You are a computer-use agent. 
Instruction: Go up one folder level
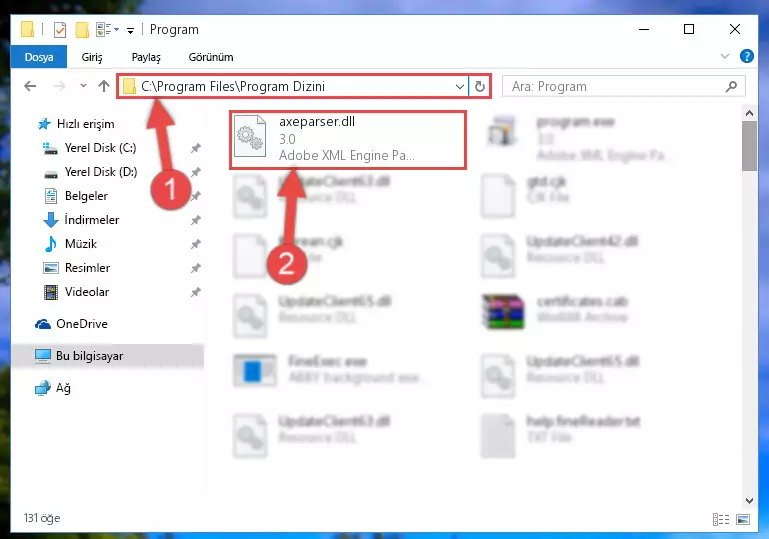coord(103,86)
